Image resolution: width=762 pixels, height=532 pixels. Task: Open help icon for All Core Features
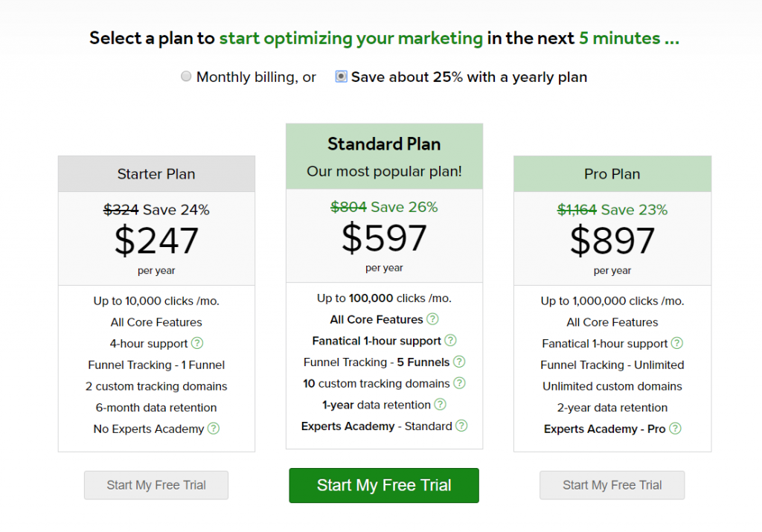(x=432, y=318)
